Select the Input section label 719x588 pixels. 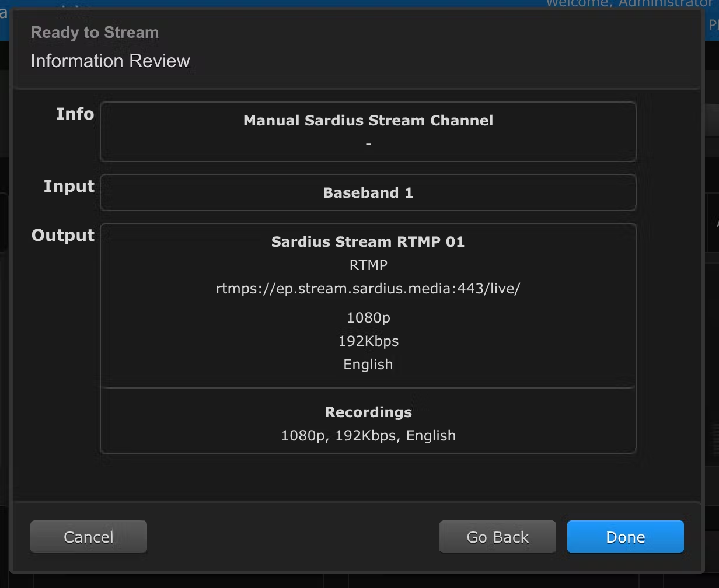tap(69, 186)
